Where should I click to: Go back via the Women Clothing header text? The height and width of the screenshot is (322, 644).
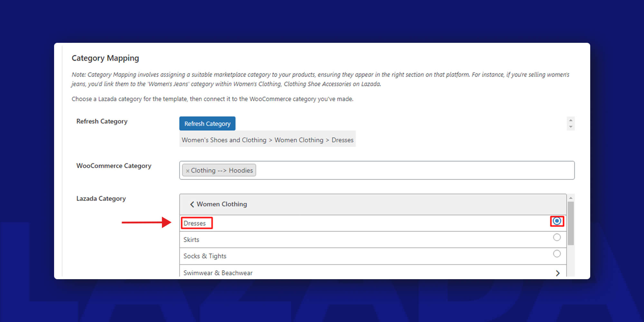[222, 204]
